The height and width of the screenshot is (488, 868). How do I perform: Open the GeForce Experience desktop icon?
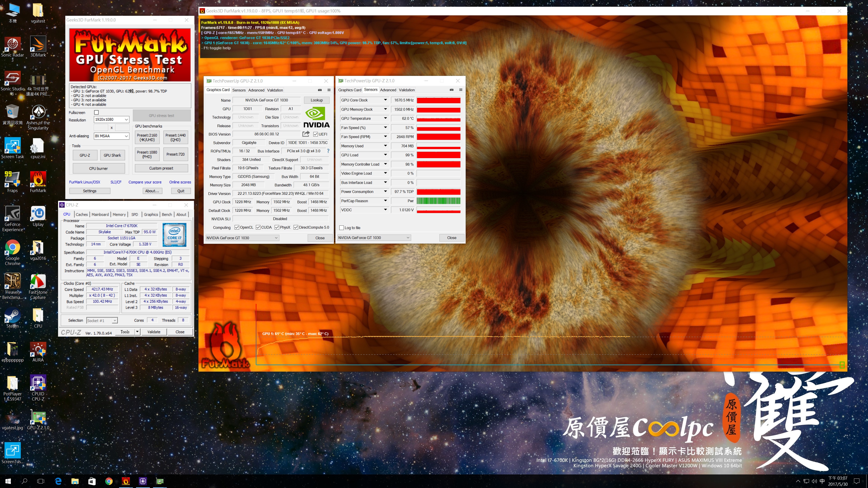12,218
